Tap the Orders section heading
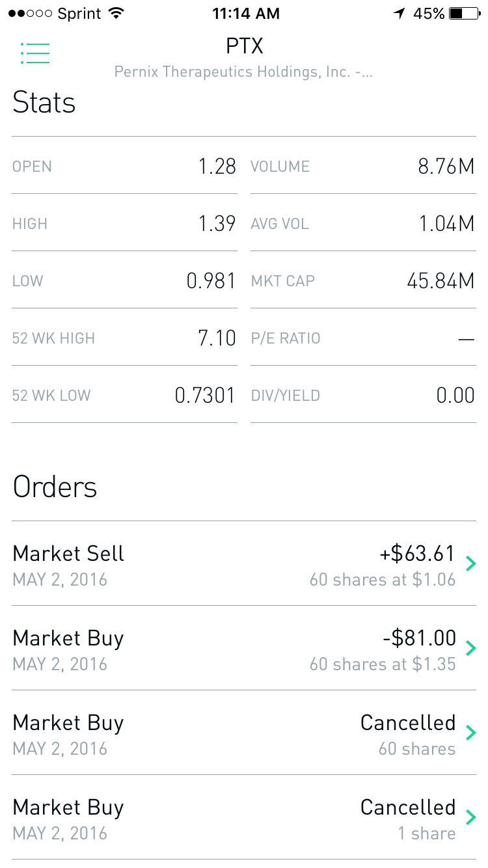Screen dimensions: 488x868 click(x=55, y=487)
